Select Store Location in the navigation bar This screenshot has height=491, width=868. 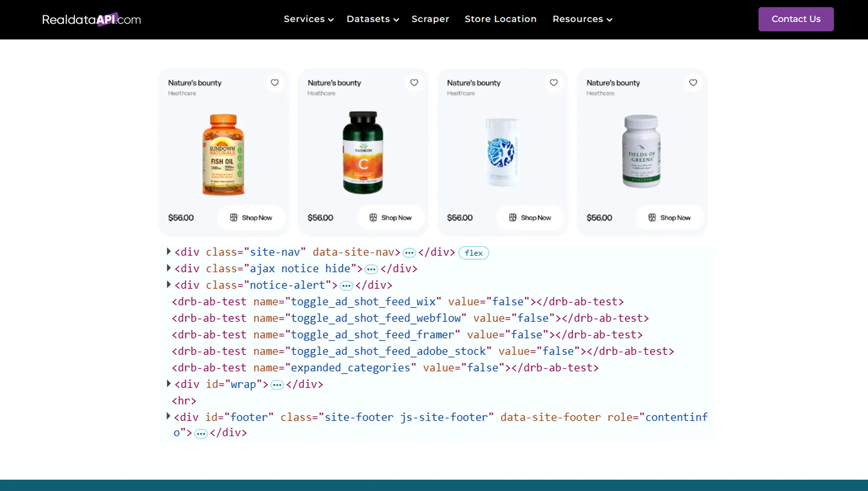500,19
